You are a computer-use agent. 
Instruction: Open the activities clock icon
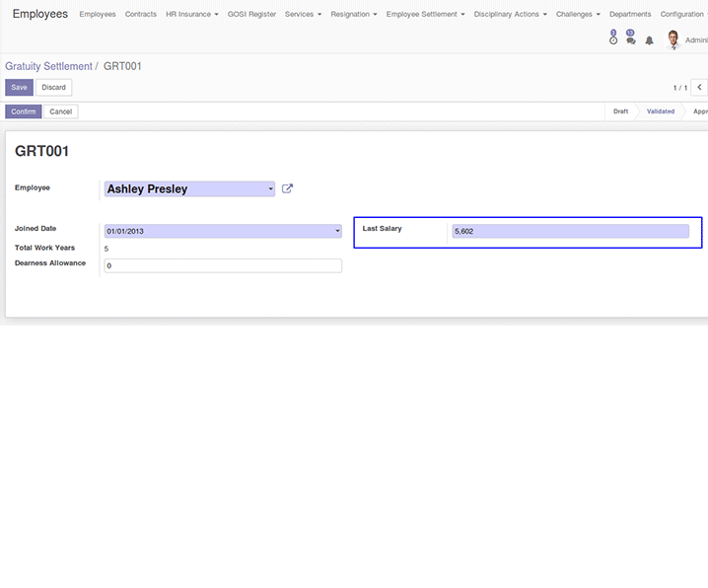click(x=613, y=39)
